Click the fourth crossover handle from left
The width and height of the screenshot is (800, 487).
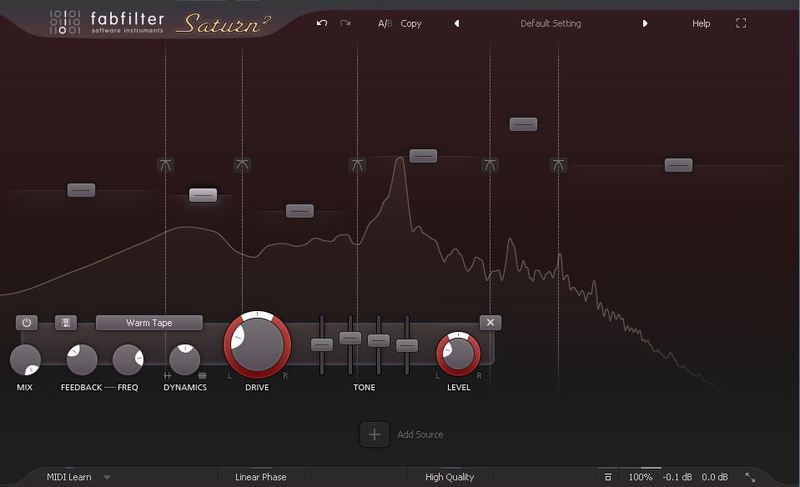coord(490,165)
